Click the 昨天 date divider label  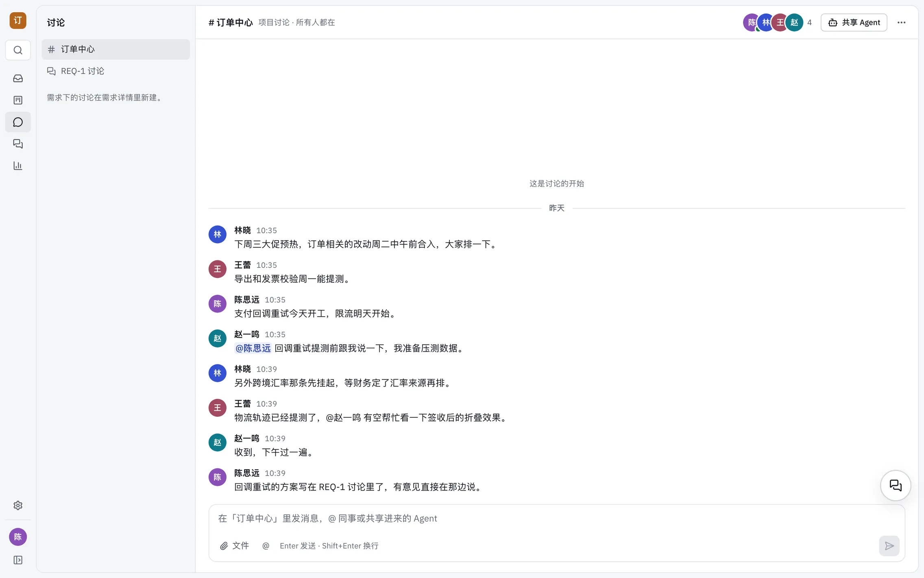click(x=557, y=208)
